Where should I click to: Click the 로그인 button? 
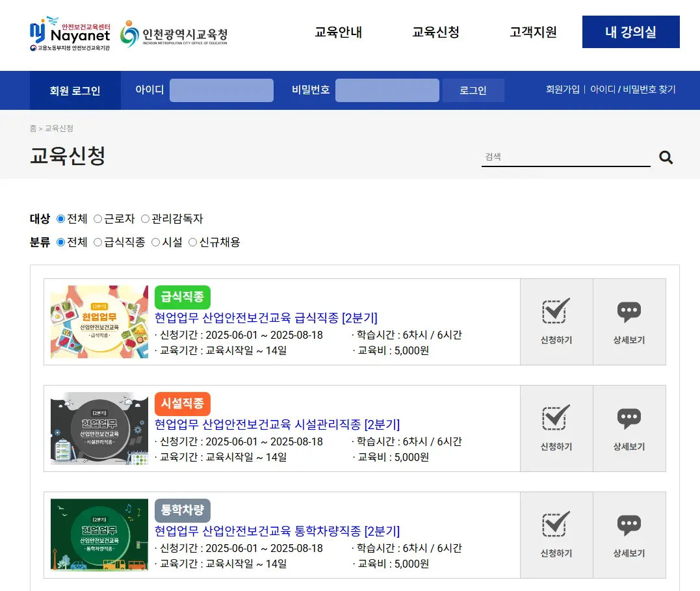pos(473,90)
